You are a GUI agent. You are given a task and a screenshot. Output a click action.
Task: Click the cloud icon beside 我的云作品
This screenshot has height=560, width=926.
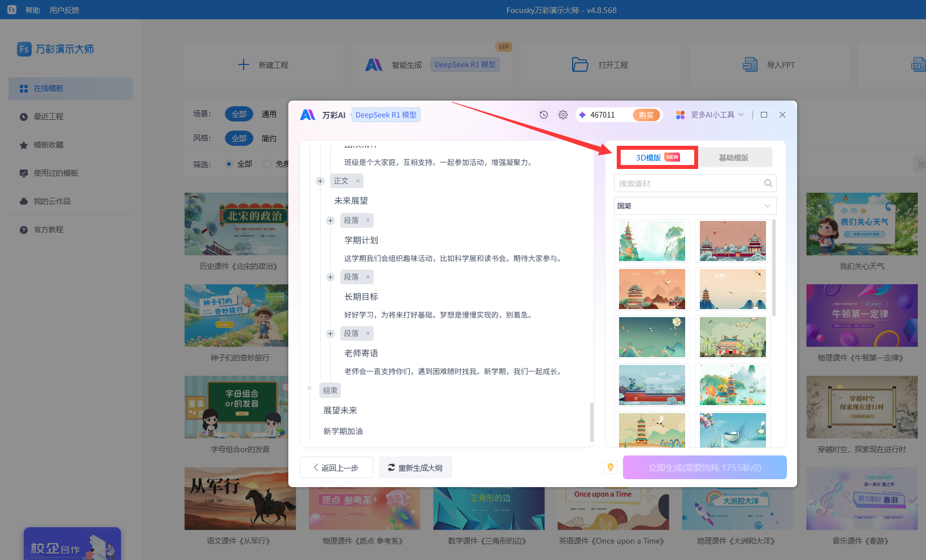coord(24,201)
